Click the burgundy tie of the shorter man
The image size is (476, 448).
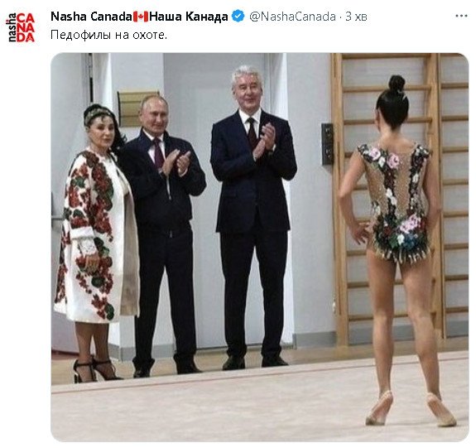pos(158,152)
